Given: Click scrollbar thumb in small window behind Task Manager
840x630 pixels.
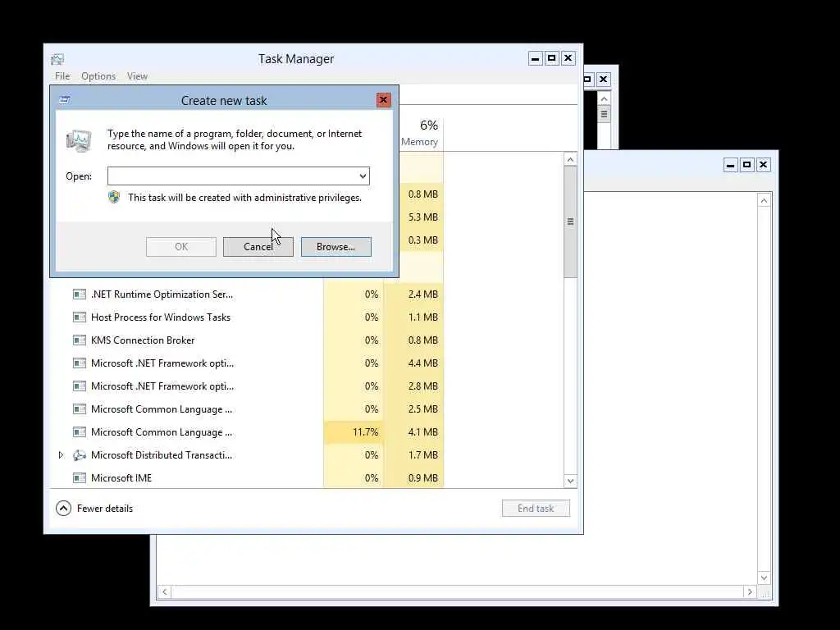Looking at the screenshot, I should (x=604, y=114).
